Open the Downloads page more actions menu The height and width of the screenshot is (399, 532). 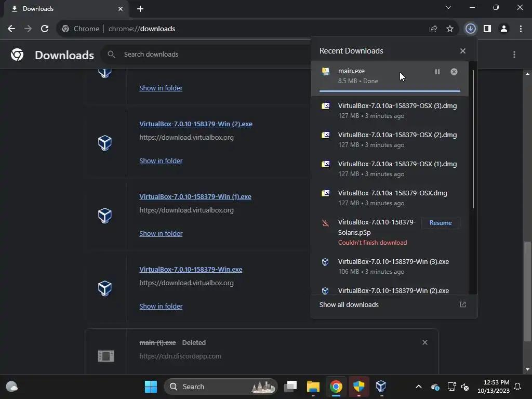(x=514, y=55)
